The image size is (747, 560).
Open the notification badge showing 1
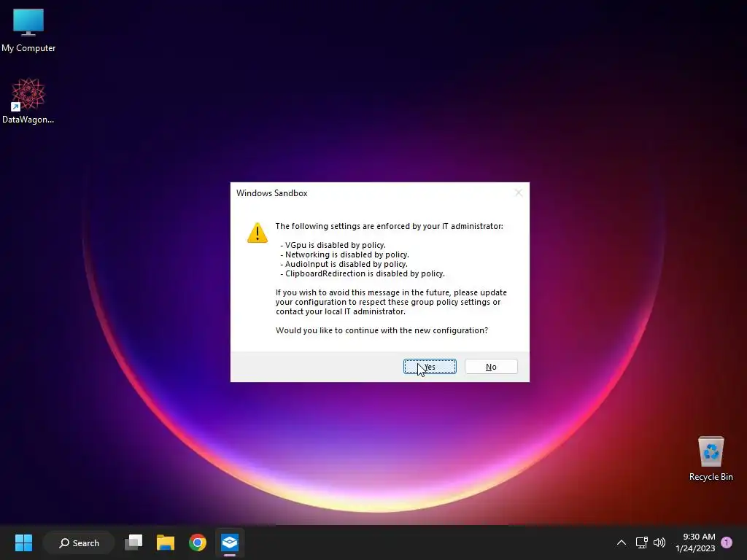coord(727,542)
